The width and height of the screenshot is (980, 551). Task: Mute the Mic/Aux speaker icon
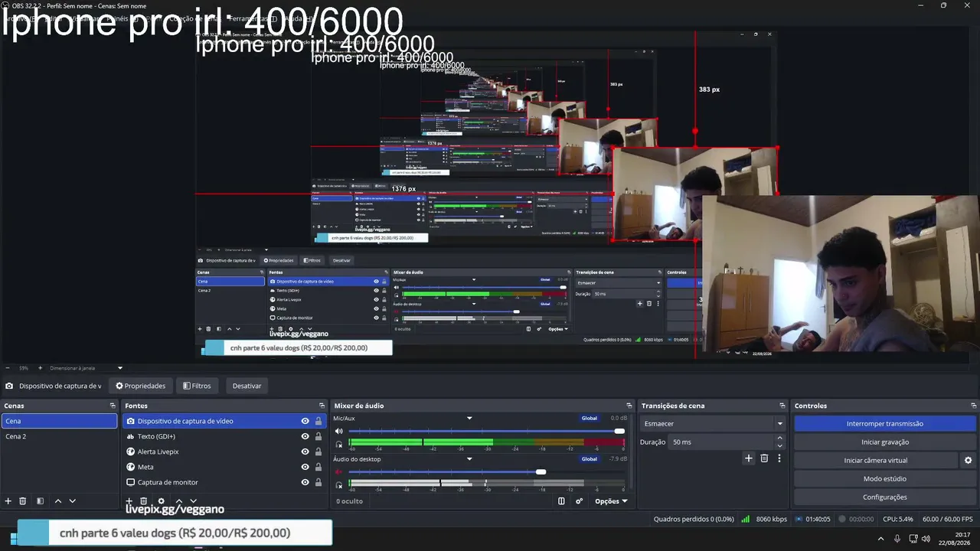[x=339, y=431]
